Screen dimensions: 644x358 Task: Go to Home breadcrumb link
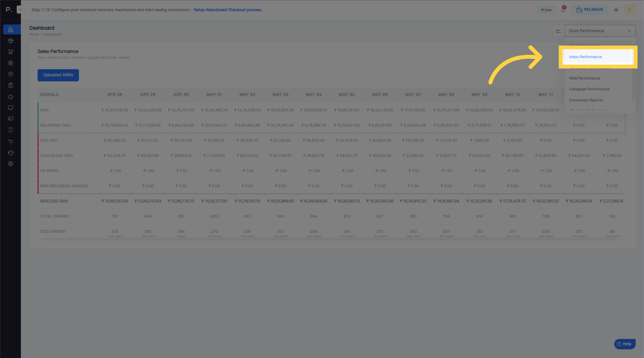[x=34, y=34]
